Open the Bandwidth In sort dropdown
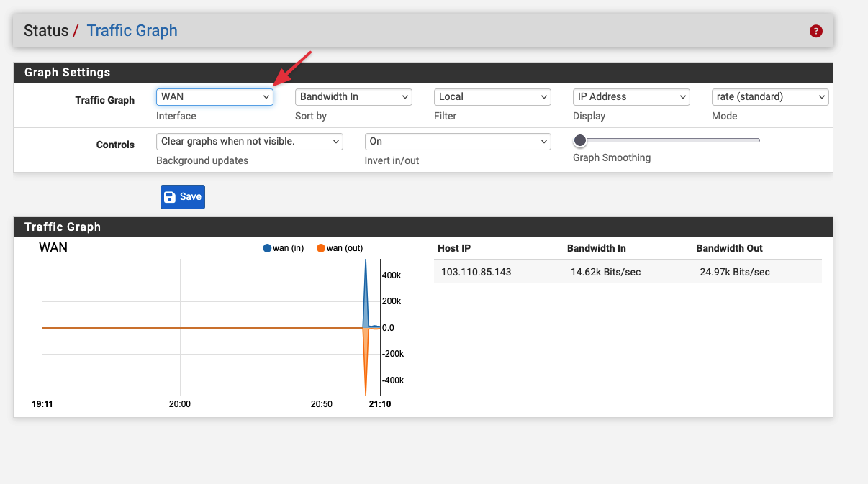The image size is (868, 484). click(353, 97)
